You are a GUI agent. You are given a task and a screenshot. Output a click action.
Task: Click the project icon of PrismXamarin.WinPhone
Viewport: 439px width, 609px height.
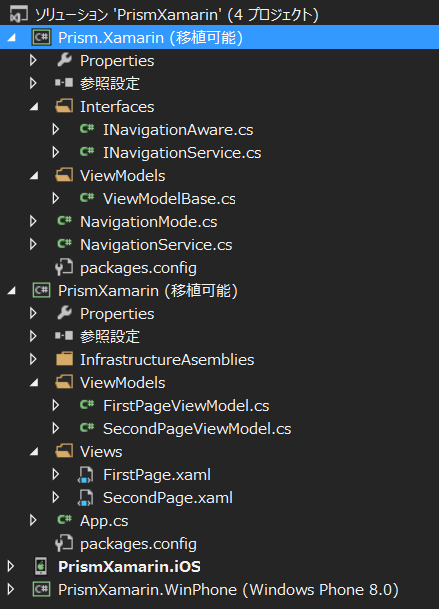click(x=41, y=589)
